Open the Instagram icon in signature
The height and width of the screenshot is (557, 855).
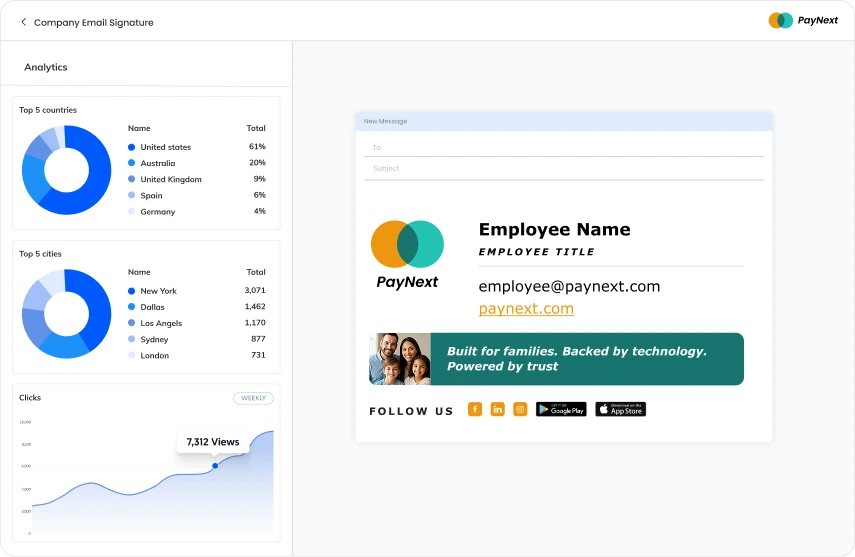pos(520,409)
